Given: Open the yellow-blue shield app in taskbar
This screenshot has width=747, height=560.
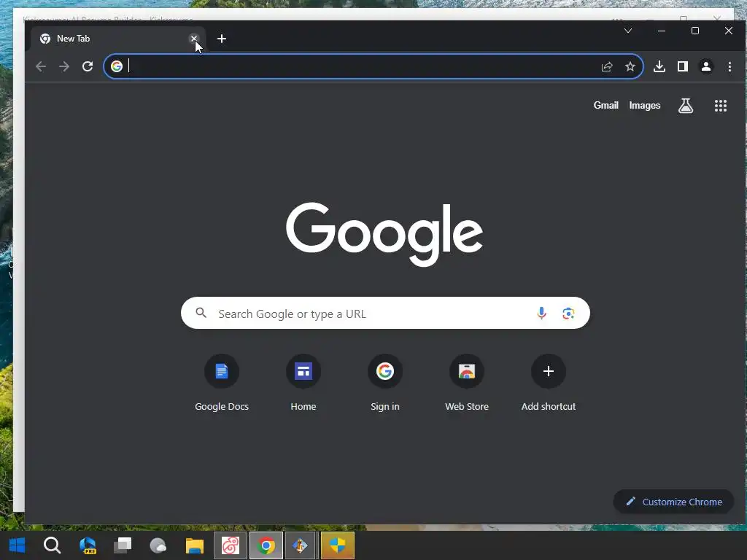Looking at the screenshot, I should pos(338,545).
